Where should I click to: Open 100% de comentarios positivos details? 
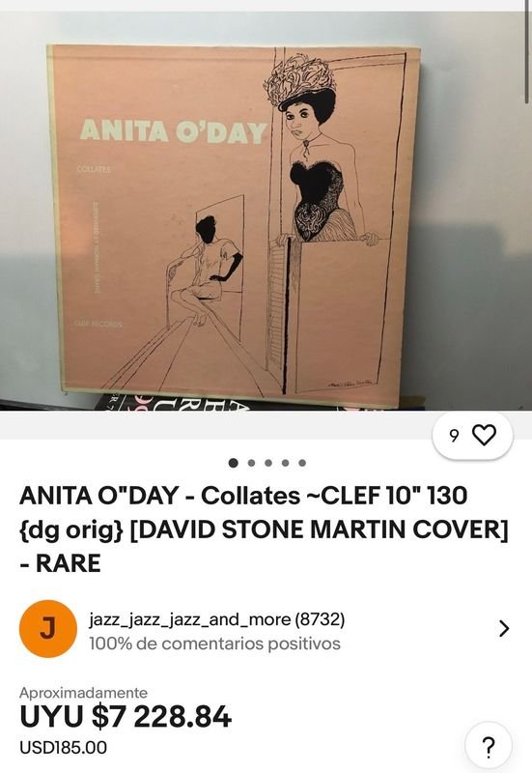(x=214, y=644)
